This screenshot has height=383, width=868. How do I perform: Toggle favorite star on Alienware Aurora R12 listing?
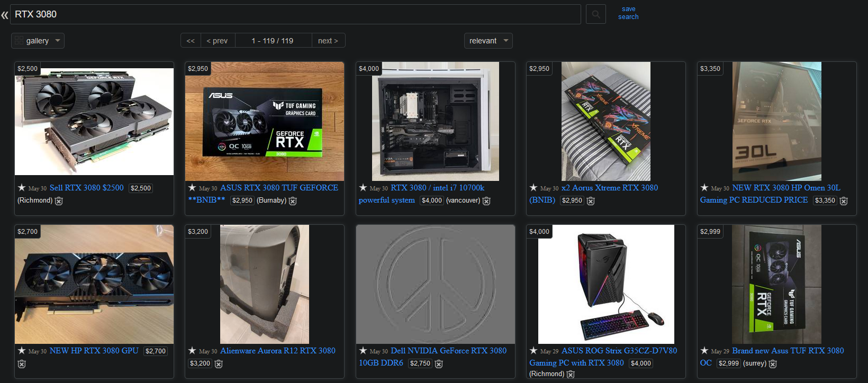coord(192,351)
